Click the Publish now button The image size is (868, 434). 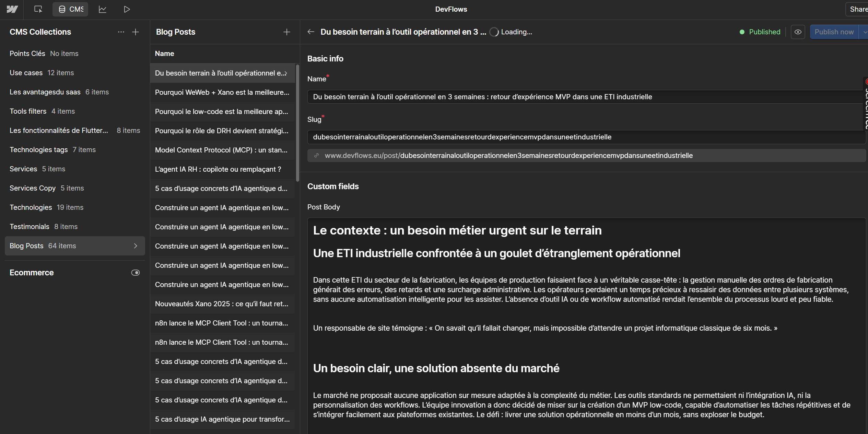[x=834, y=32]
